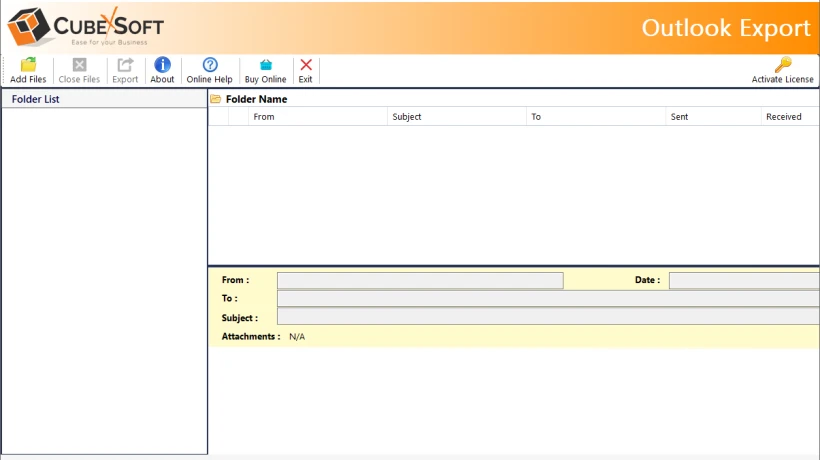Click the Folder Name folder icon
Image resolution: width=820 pixels, height=460 pixels.
pyautogui.click(x=215, y=99)
